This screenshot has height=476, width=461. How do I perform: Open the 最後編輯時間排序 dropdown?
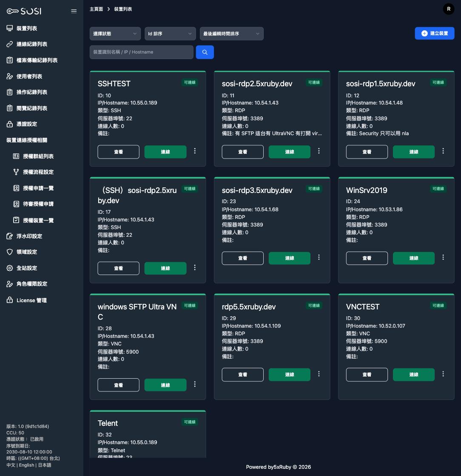pos(231,34)
